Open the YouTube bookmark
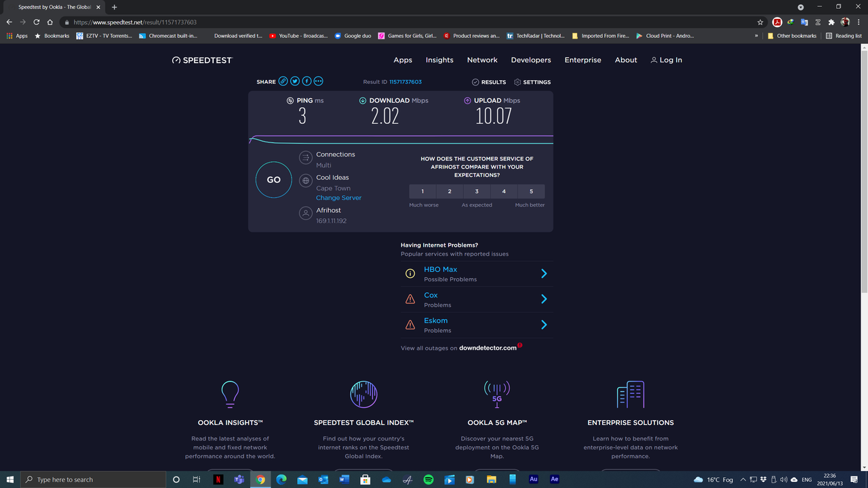The height and width of the screenshot is (488, 868). pos(298,36)
